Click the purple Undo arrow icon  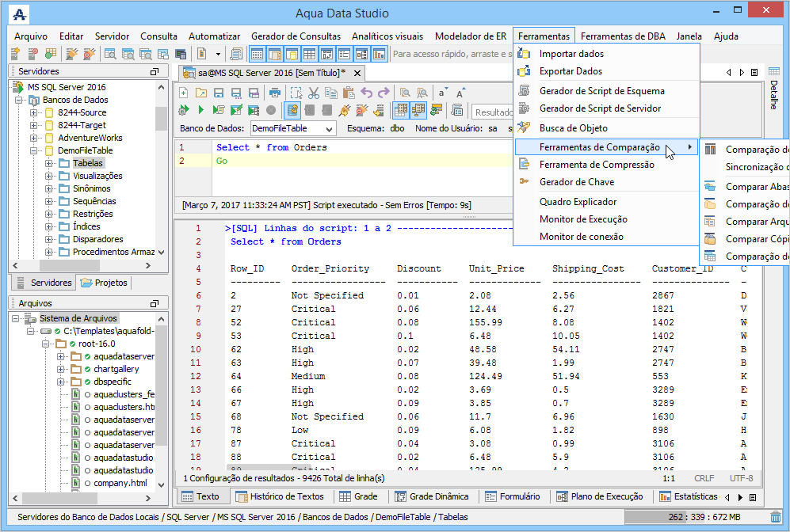[x=366, y=93]
